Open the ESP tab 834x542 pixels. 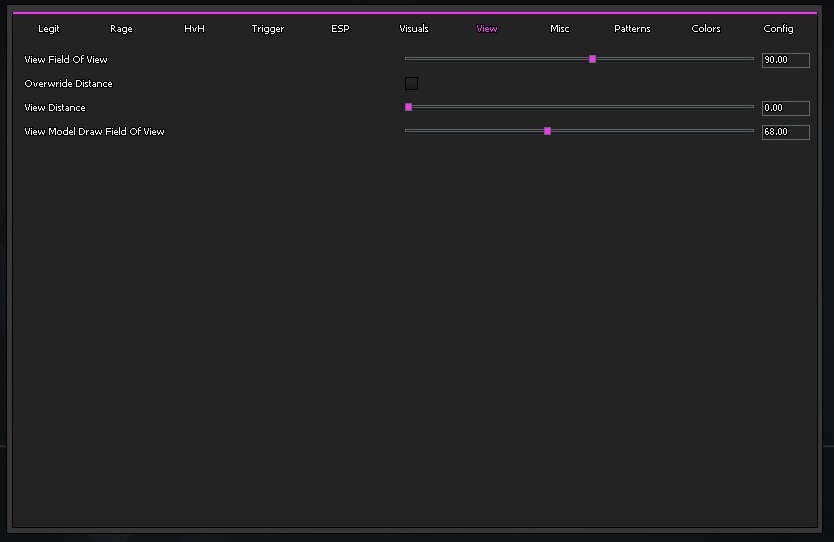(340, 29)
